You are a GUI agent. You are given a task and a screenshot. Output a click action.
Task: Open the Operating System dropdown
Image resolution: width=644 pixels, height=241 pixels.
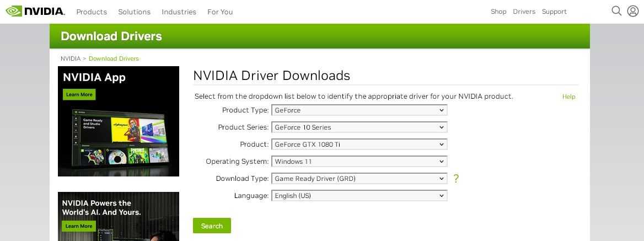click(x=359, y=162)
